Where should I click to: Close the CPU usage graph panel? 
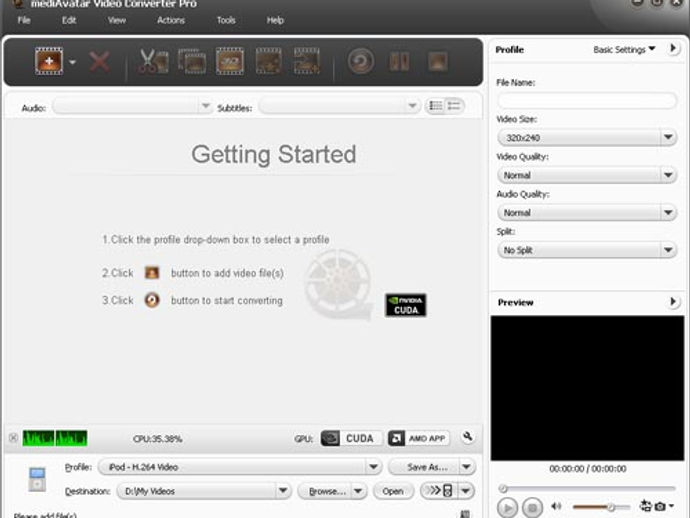13,437
